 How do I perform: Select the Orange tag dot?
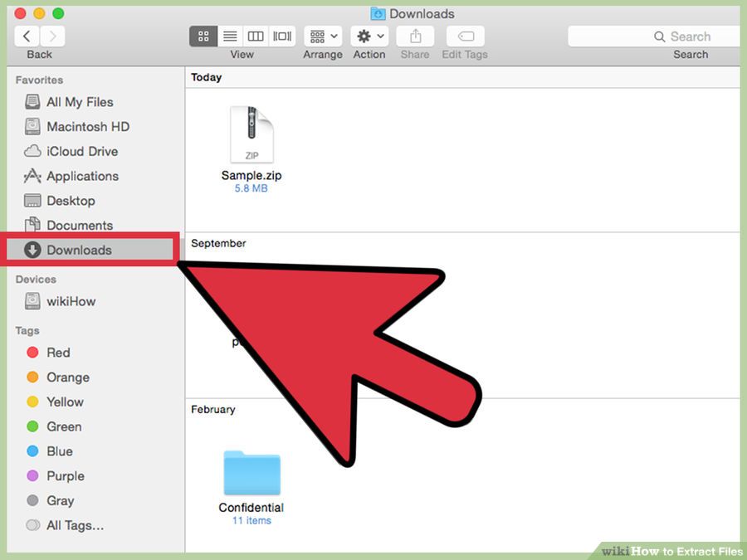tap(32, 377)
